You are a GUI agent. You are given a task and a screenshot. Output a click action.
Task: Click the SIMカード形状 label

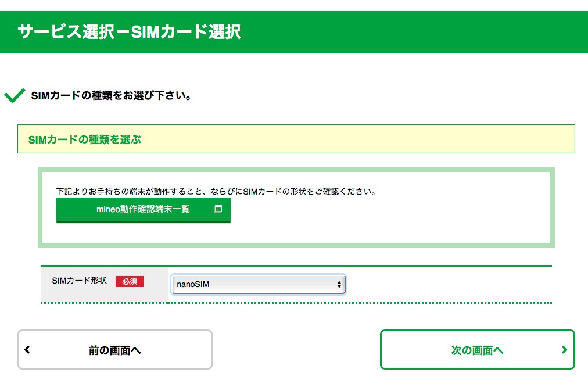tap(80, 281)
